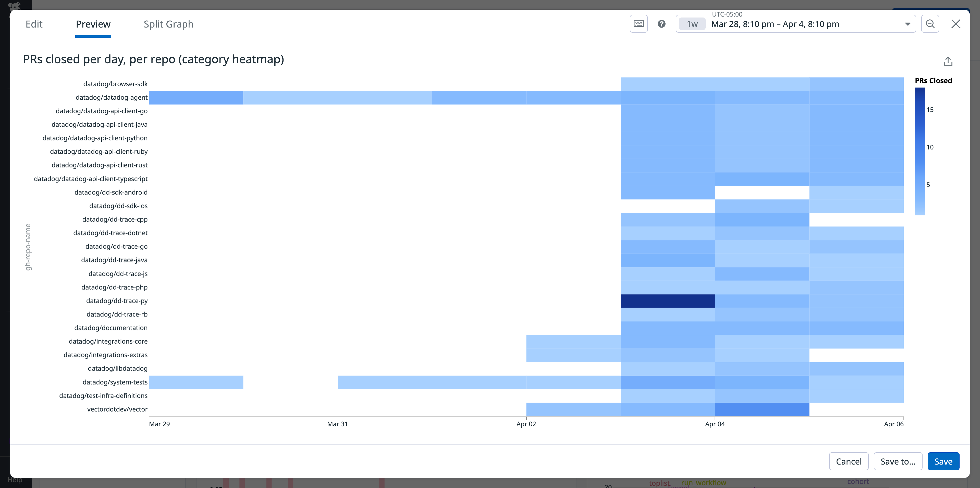Click the 1w time preset chip
980x488 pixels.
click(692, 23)
